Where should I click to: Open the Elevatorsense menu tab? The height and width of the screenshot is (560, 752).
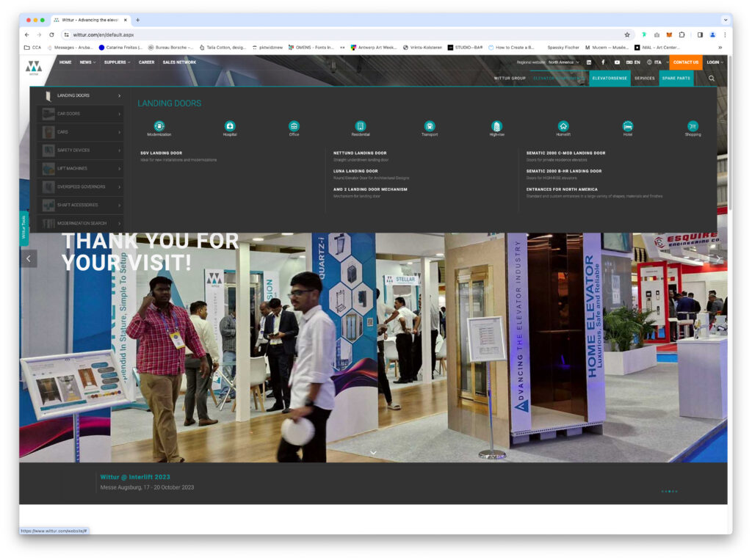[x=610, y=78]
